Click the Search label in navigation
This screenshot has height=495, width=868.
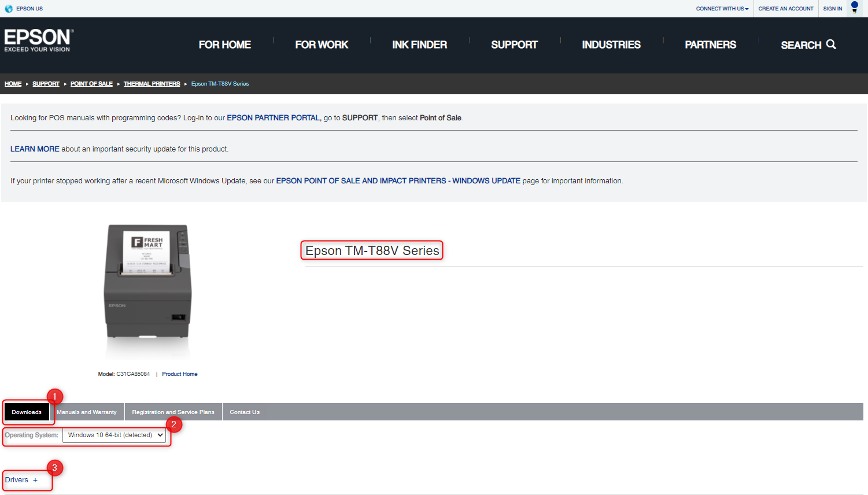pos(801,45)
